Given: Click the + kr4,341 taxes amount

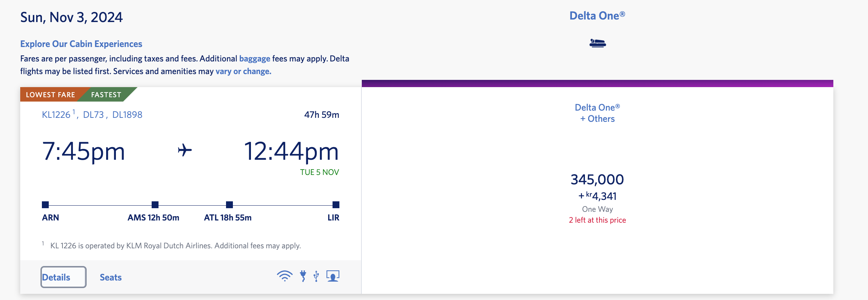Looking at the screenshot, I should pos(597,196).
